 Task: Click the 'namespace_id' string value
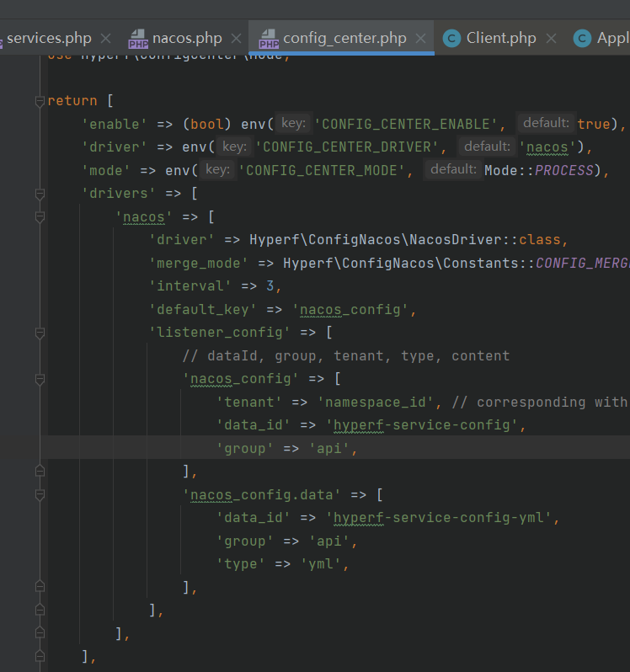(x=376, y=402)
